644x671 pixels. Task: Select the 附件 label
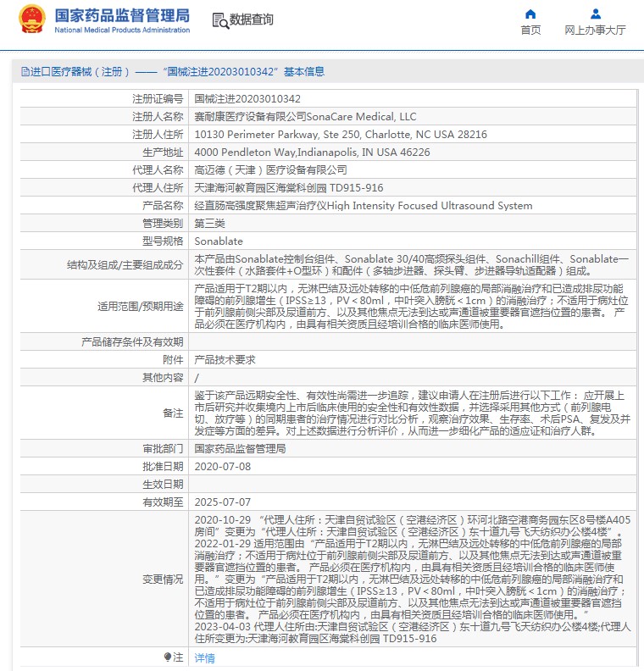tap(173, 359)
